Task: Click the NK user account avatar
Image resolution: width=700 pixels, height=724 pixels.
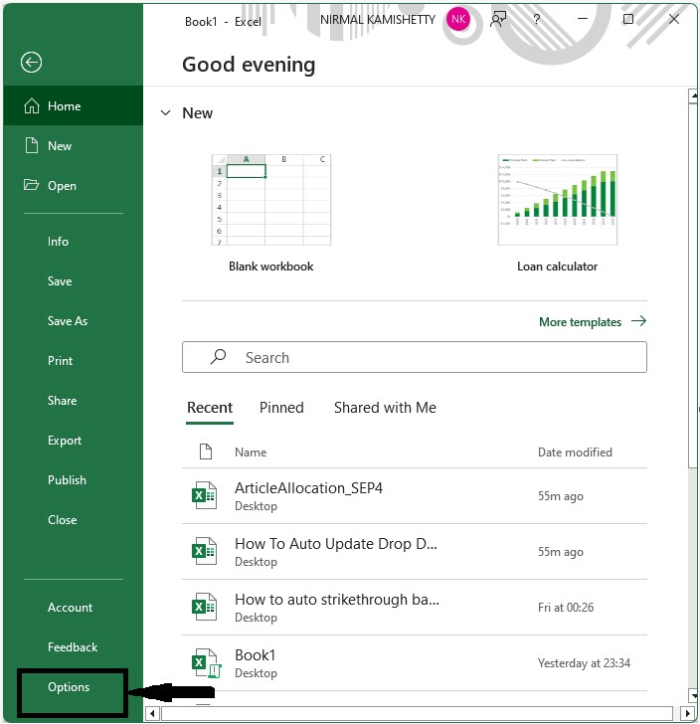Action: tap(458, 19)
